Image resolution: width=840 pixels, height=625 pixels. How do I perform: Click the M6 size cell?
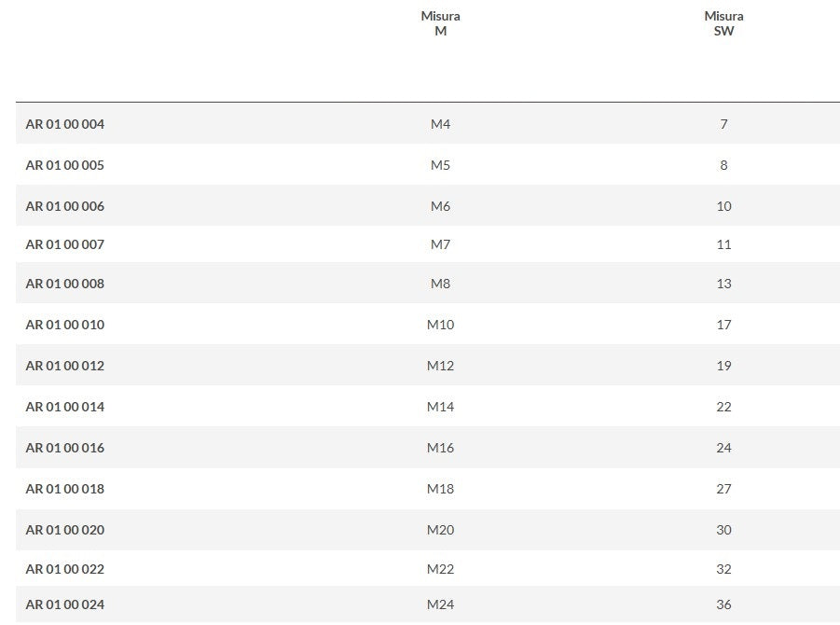[x=440, y=206]
